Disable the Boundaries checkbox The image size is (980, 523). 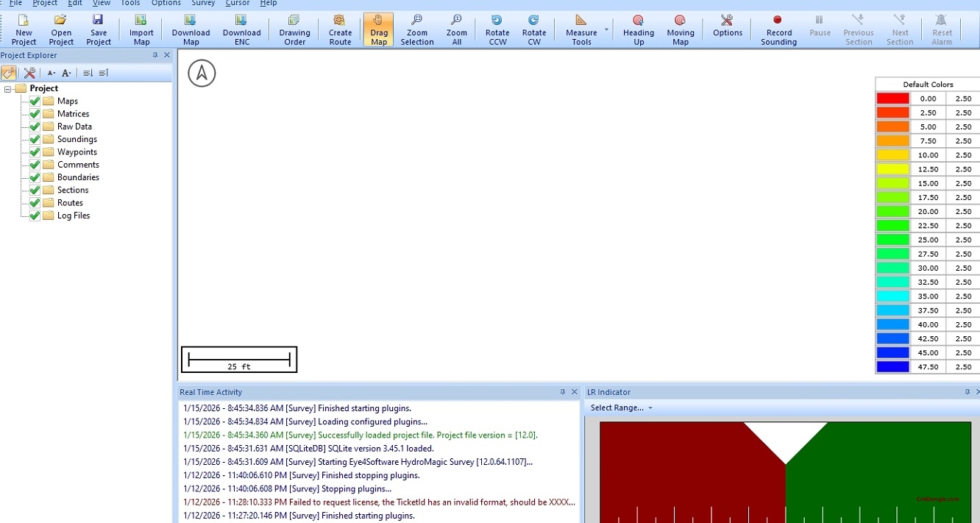(35, 177)
